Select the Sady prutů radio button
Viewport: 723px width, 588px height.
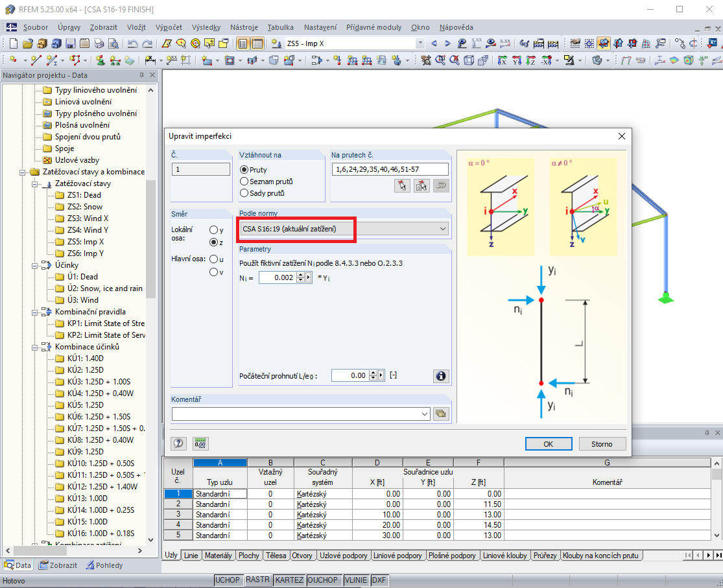coord(244,193)
